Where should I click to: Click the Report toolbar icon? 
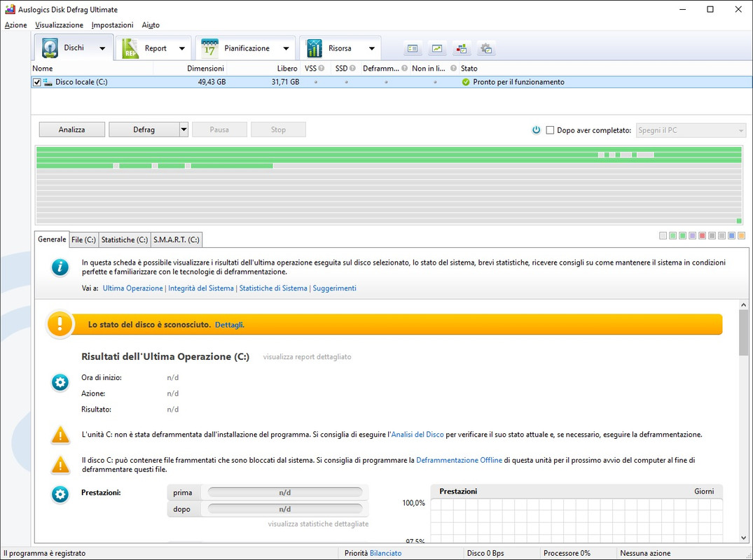click(x=130, y=48)
